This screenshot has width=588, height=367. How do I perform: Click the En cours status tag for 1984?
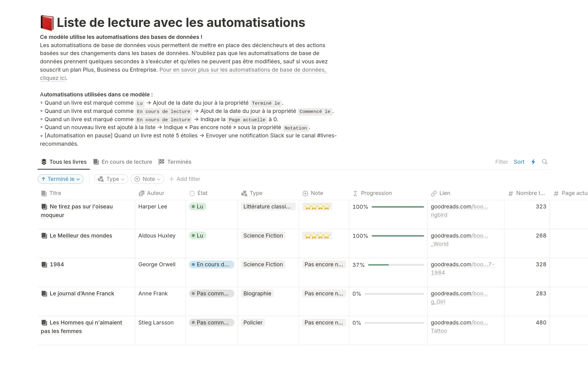click(212, 264)
